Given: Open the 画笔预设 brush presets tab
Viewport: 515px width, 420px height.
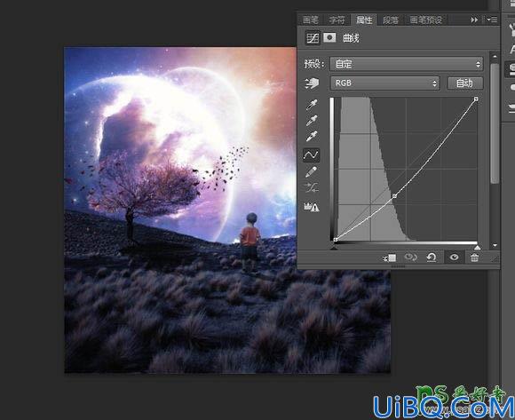Looking at the screenshot, I should (426, 20).
